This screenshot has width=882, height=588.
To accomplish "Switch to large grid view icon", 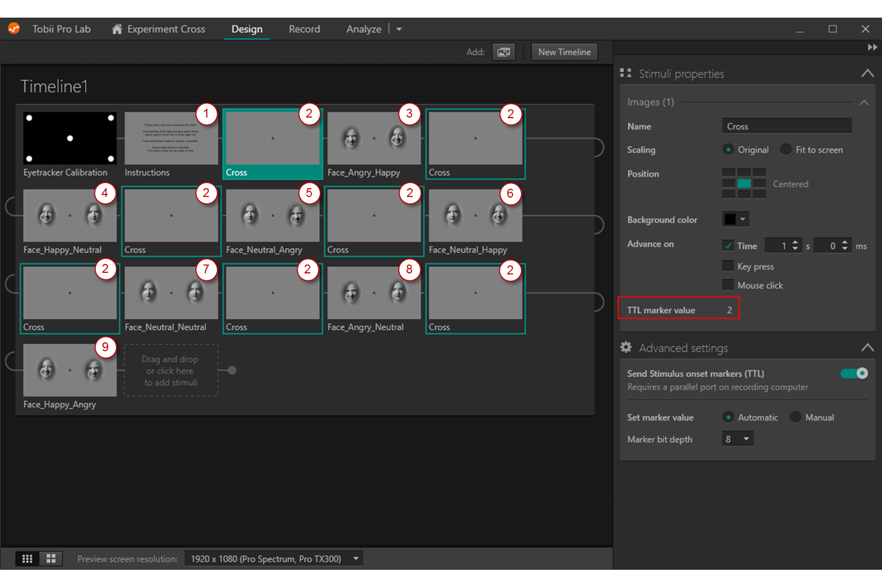I will [x=51, y=559].
